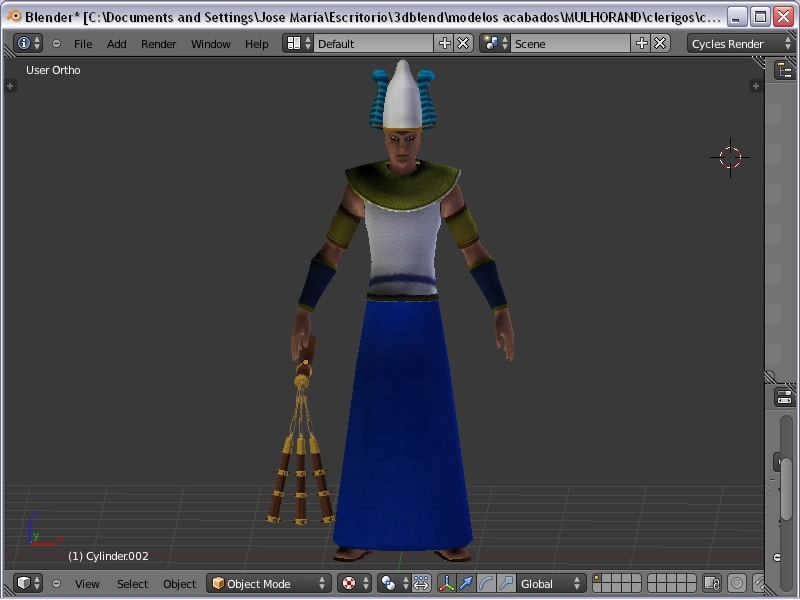Image resolution: width=800 pixels, height=600 pixels.
Task: Toggle lock camera and layers to scene
Action: pyautogui.click(x=712, y=583)
